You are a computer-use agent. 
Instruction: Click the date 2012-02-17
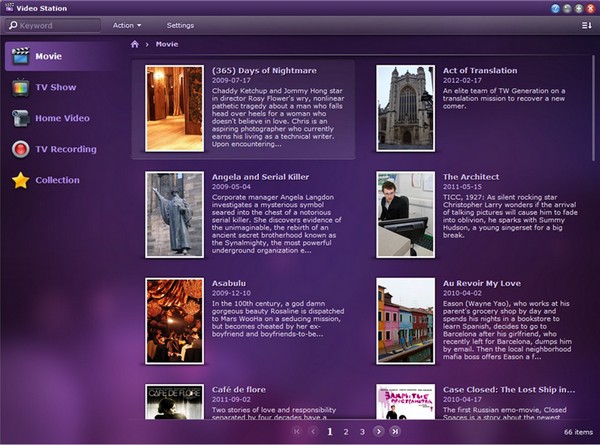(x=462, y=81)
